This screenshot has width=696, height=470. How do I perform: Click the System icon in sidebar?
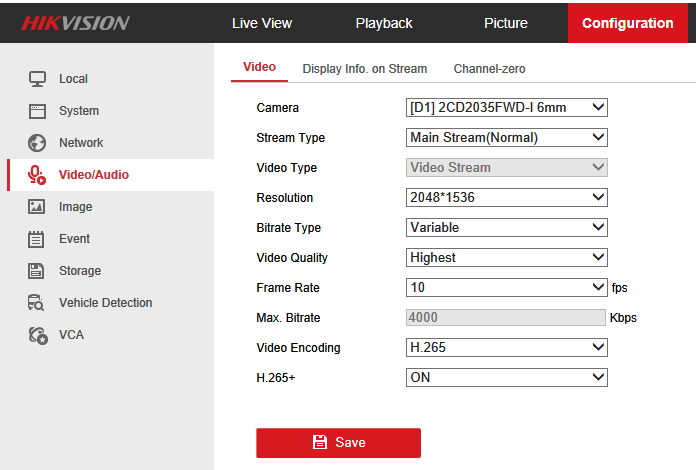tap(37, 111)
